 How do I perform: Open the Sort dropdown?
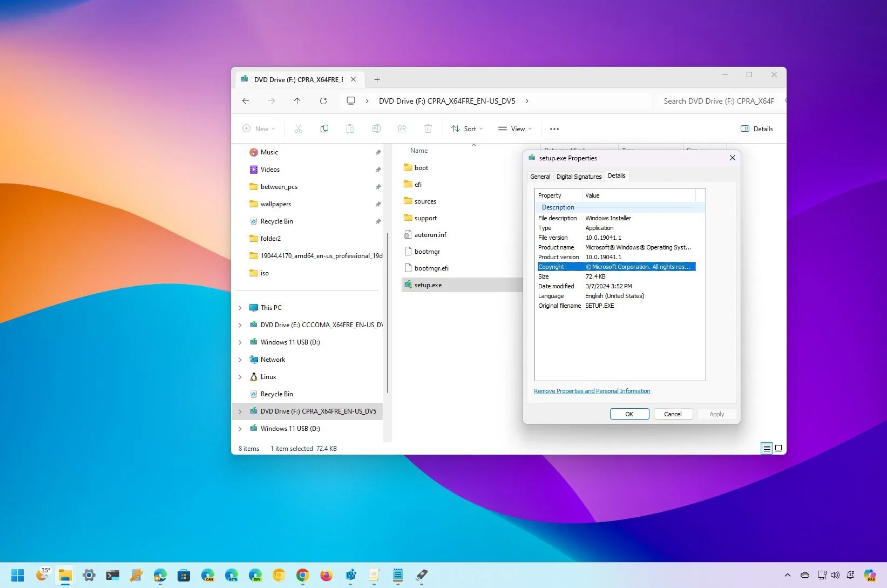(466, 129)
